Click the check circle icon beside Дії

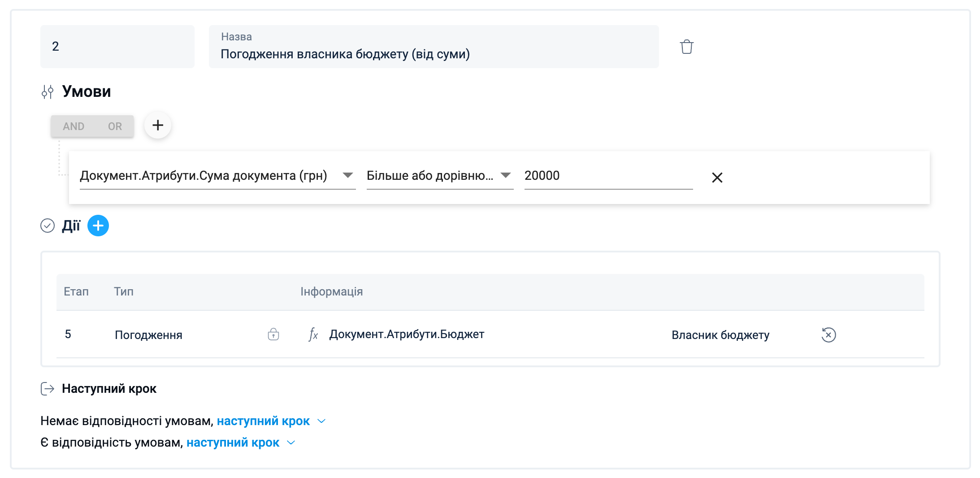click(x=48, y=226)
